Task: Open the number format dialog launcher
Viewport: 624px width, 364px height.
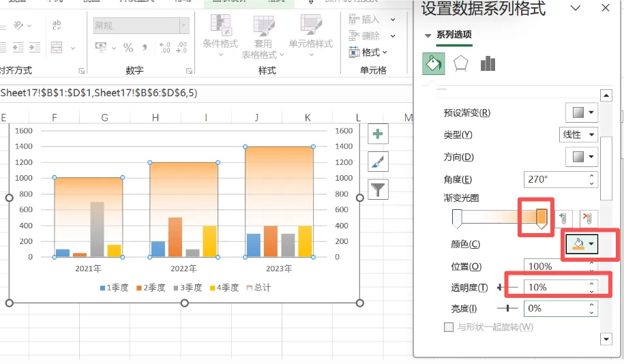Action: [189, 71]
